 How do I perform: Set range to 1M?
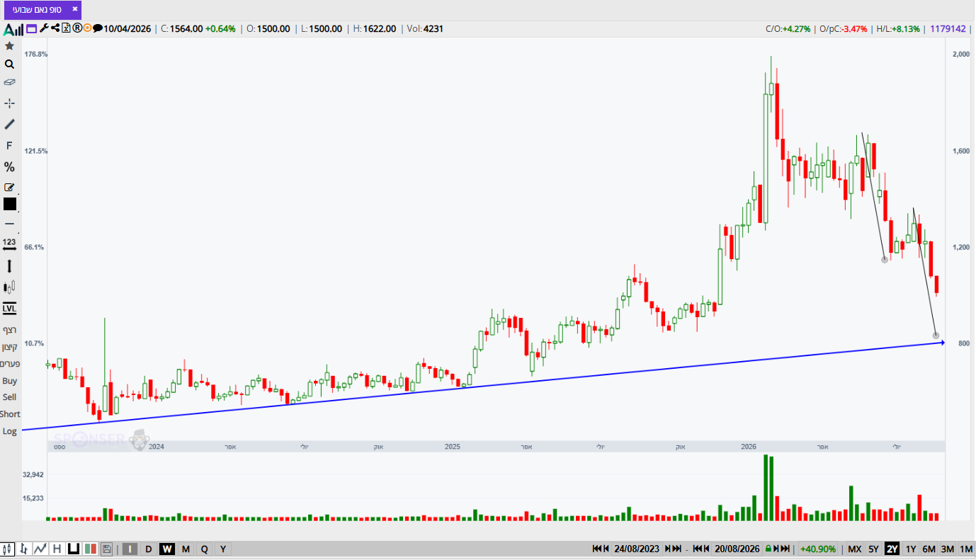tap(965, 549)
